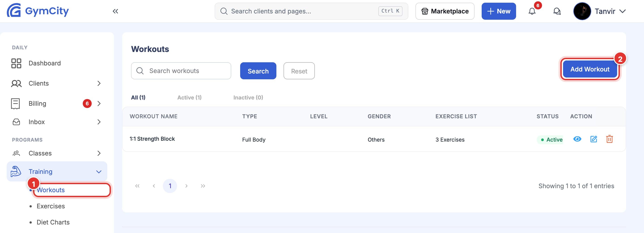This screenshot has width=644, height=233.
Task: Collapse the Training menu chevron
Action: (x=99, y=172)
